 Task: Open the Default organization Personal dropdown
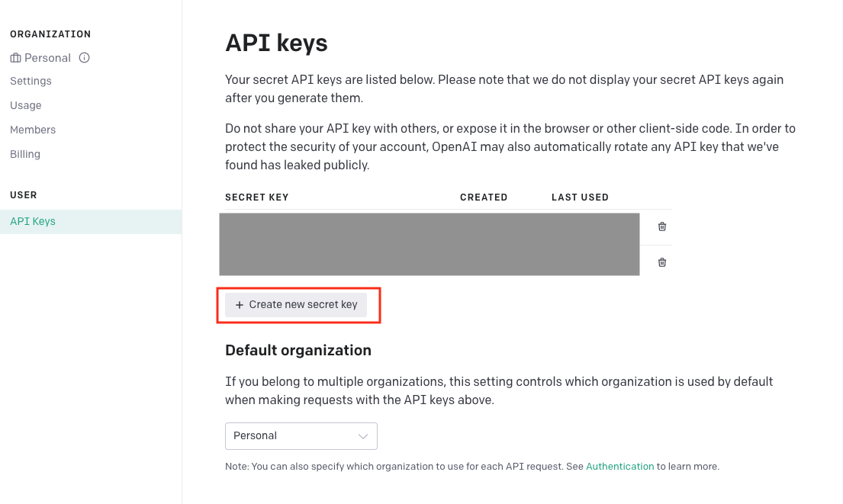point(301,436)
